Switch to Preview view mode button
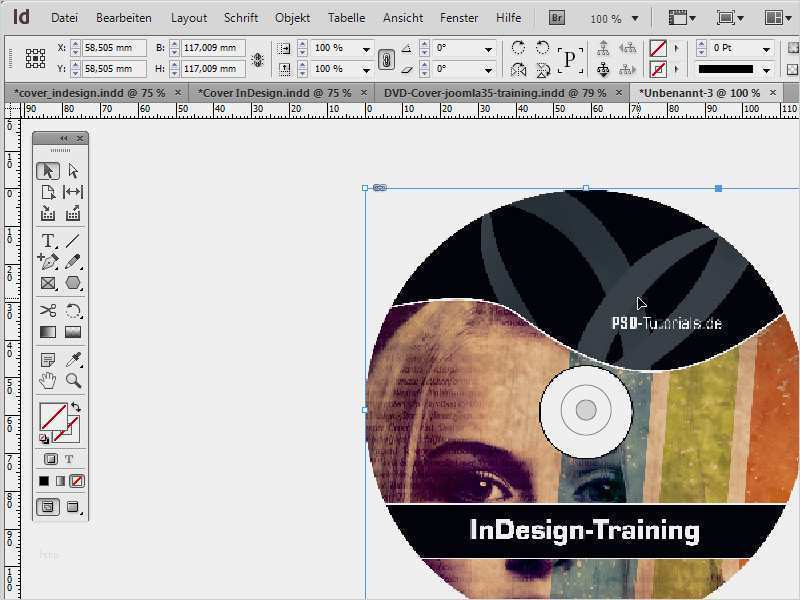The image size is (800, 600). click(x=73, y=507)
